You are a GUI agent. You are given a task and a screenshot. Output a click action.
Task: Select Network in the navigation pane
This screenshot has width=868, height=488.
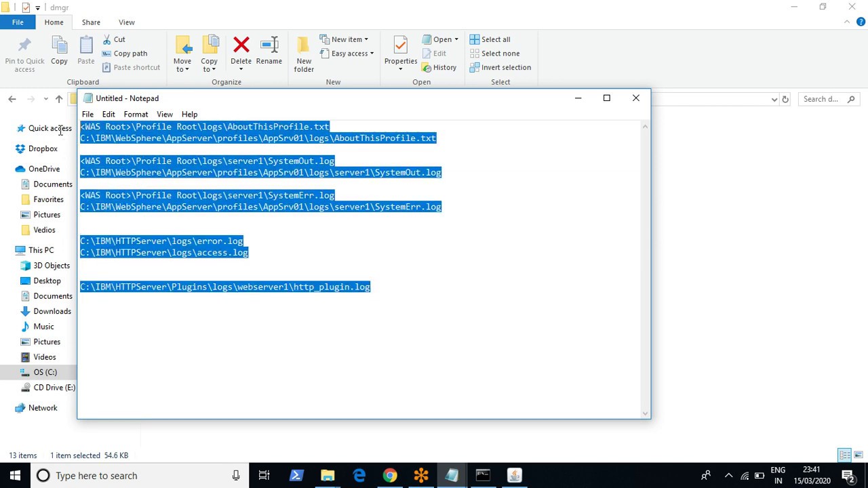(x=43, y=408)
